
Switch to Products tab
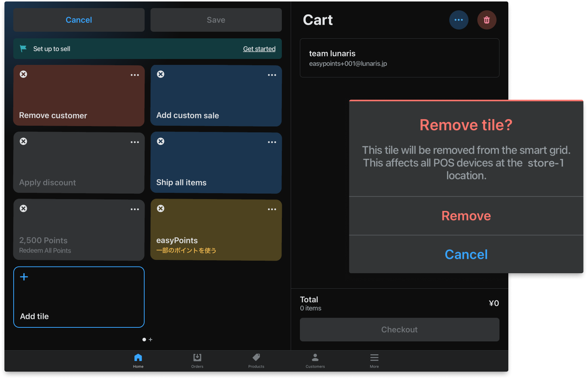coord(256,361)
